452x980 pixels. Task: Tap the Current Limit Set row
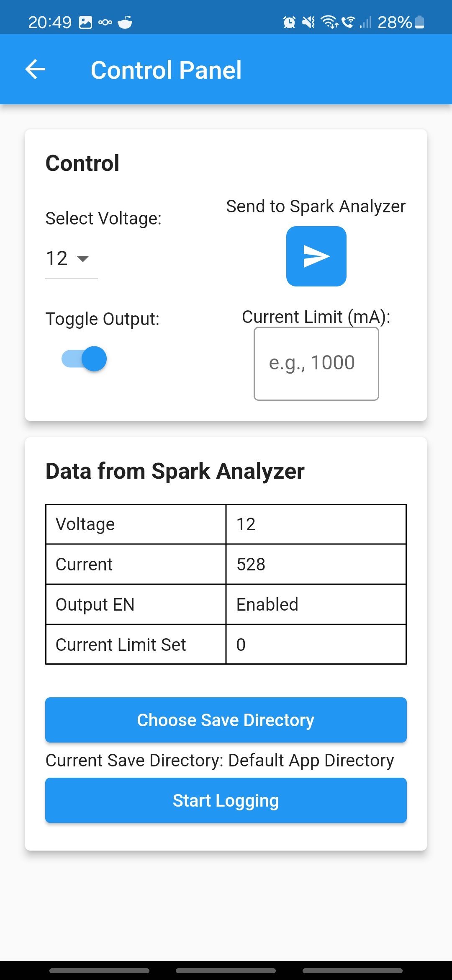(226, 645)
